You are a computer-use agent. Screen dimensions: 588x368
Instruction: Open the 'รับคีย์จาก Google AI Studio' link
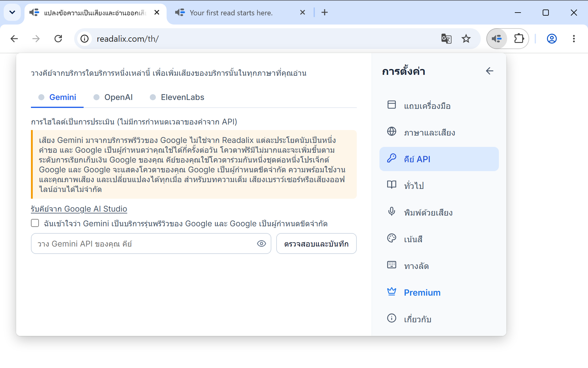coord(79,209)
